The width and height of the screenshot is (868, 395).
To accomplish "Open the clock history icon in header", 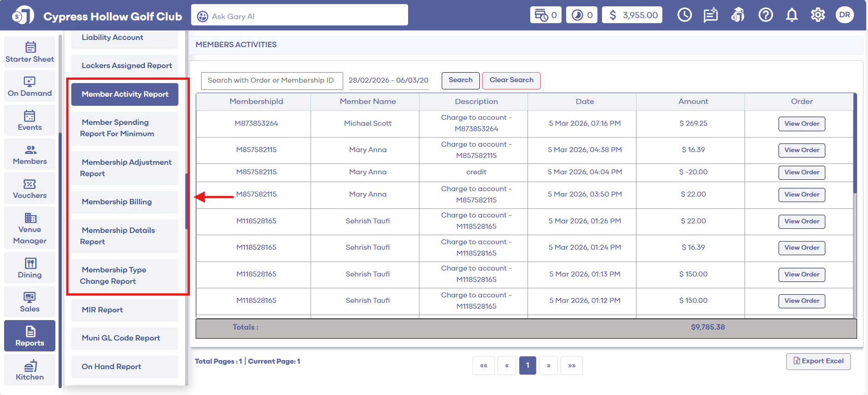I will pyautogui.click(x=684, y=15).
